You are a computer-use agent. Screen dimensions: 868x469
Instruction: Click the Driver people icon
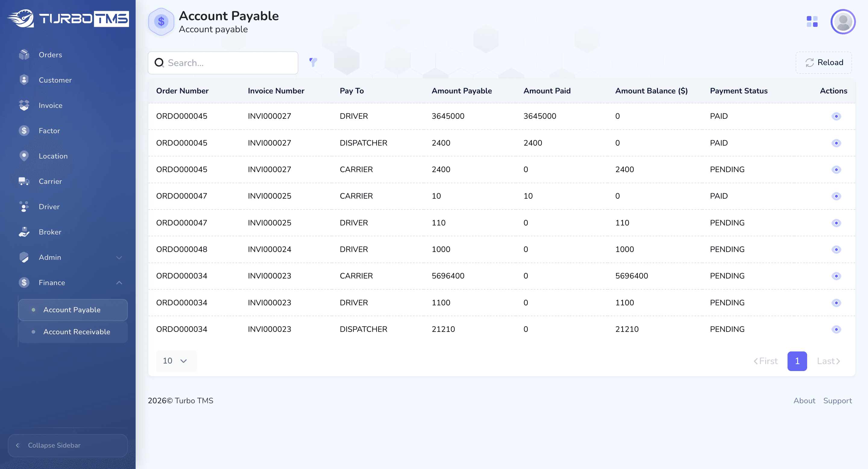click(24, 206)
